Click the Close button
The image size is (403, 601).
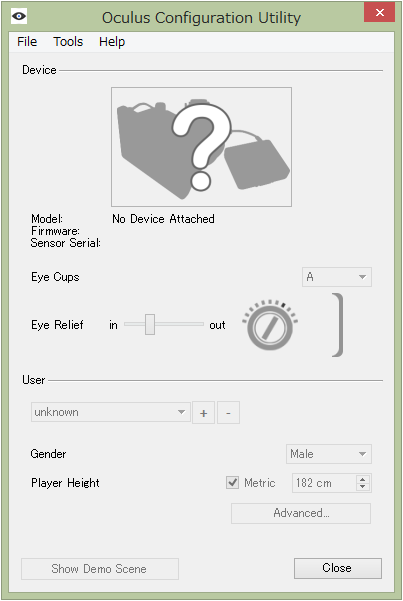pos(338,568)
